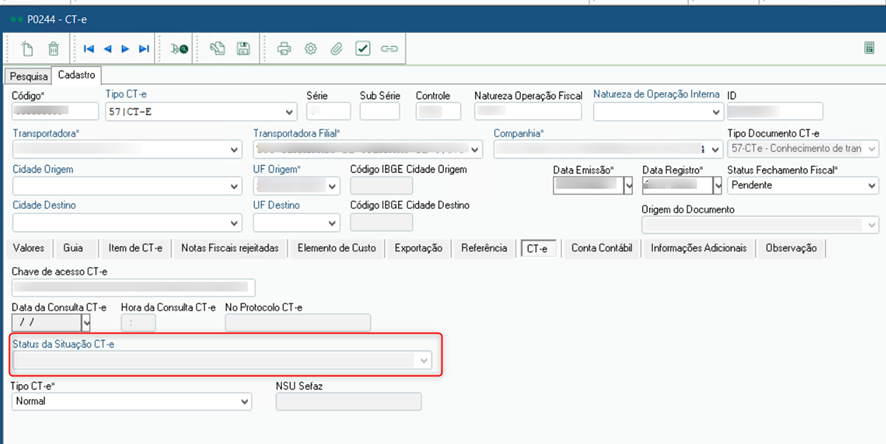Open the settings gear icon
This screenshot has height=444, width=886.
pyautogui.click(x=311, y=49)
